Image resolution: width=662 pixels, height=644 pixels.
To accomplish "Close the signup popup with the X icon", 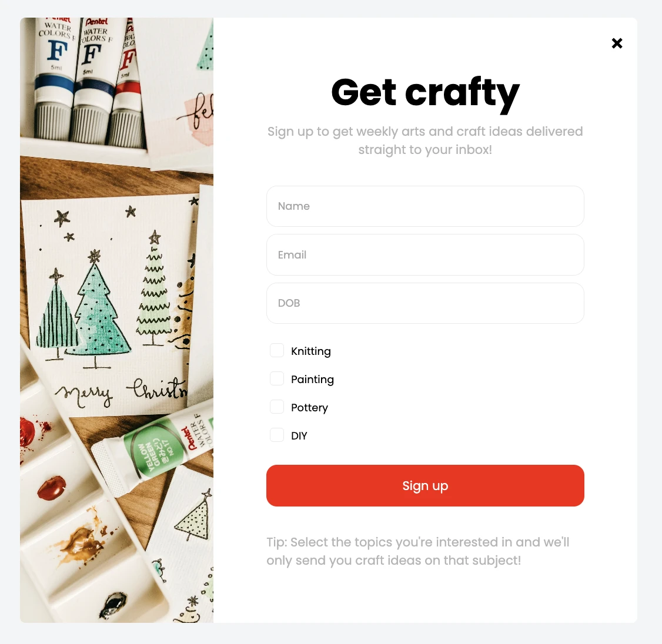I will pos(617,43).
